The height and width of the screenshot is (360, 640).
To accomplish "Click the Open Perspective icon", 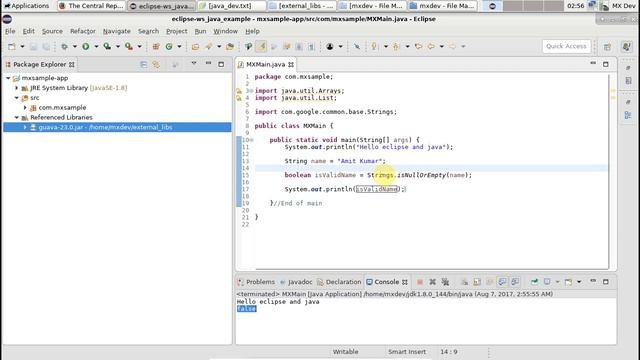I will [607, 47].
